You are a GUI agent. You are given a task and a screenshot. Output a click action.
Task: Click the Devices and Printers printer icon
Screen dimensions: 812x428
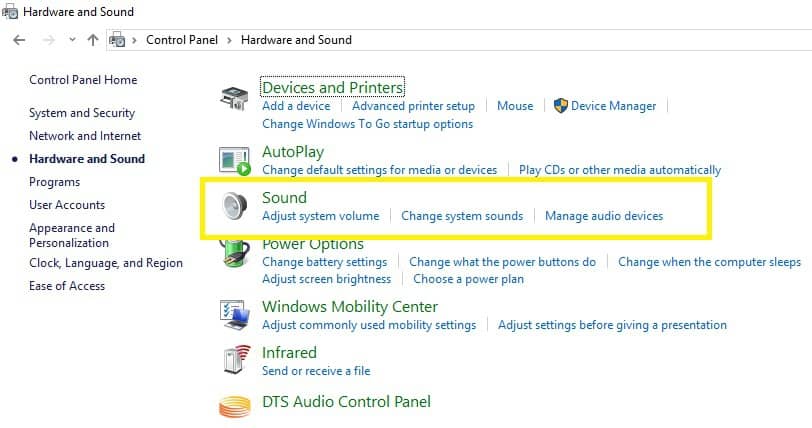tap(235, 98)
